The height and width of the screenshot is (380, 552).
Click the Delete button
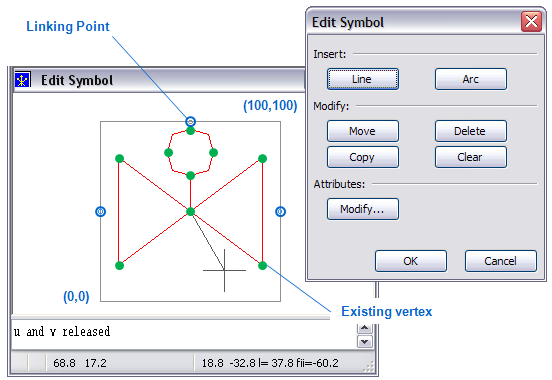tap(471, 131)
